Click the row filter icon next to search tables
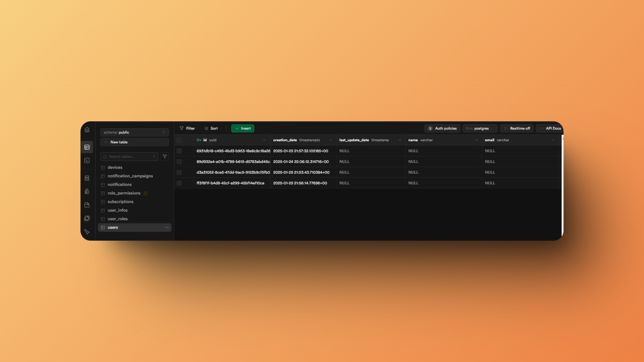644x362 pixels. [x=165, y=157]
